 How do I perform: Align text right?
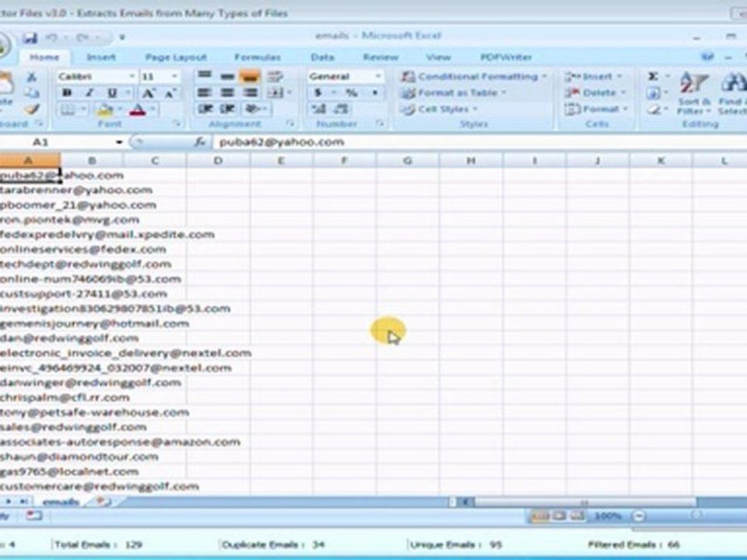point(250,93)
